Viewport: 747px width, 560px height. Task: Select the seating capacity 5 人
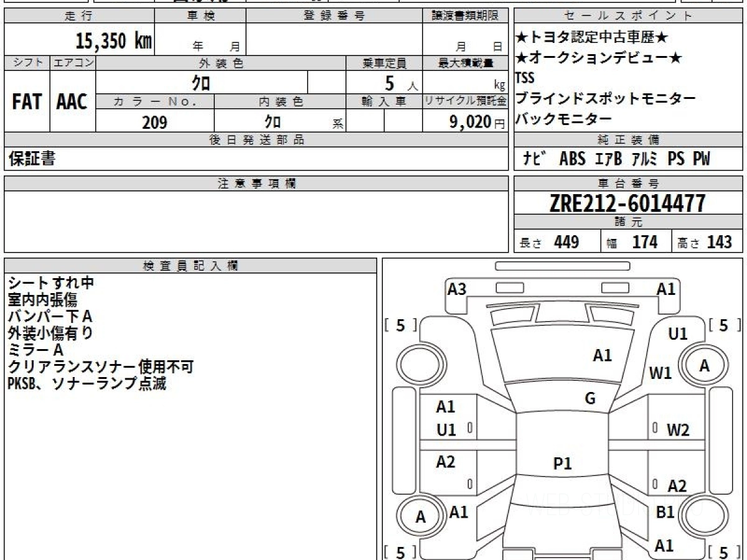[402, 83]
